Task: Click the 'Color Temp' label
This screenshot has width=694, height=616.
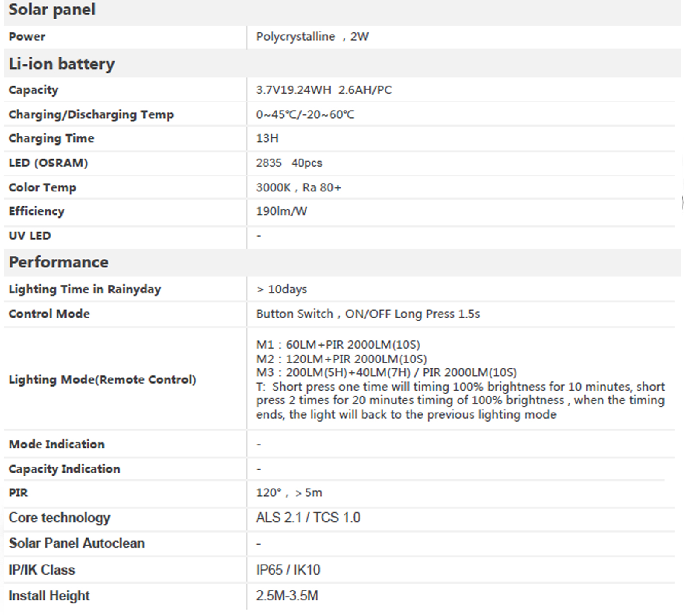Action: [x=42, y=187]
